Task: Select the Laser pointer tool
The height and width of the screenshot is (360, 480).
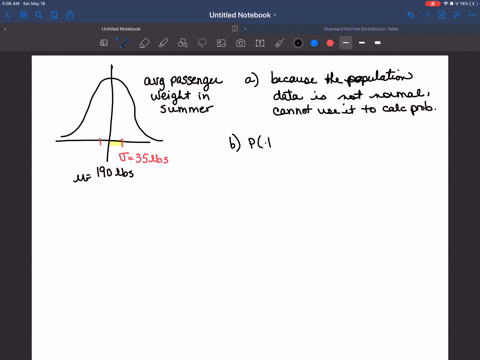Action: pyautogui.click(x=279, y=43)
